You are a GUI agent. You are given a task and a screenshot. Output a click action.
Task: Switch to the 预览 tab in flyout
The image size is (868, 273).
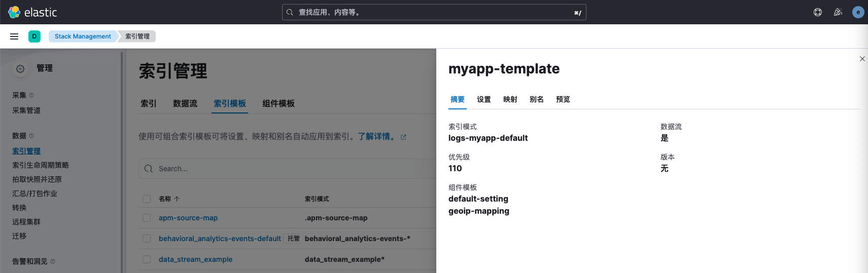[563, 99]
